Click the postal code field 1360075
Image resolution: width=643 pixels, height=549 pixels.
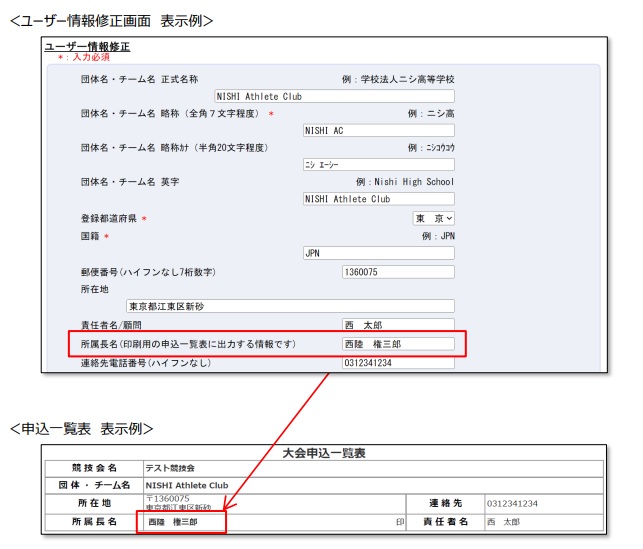pos(398,272)
